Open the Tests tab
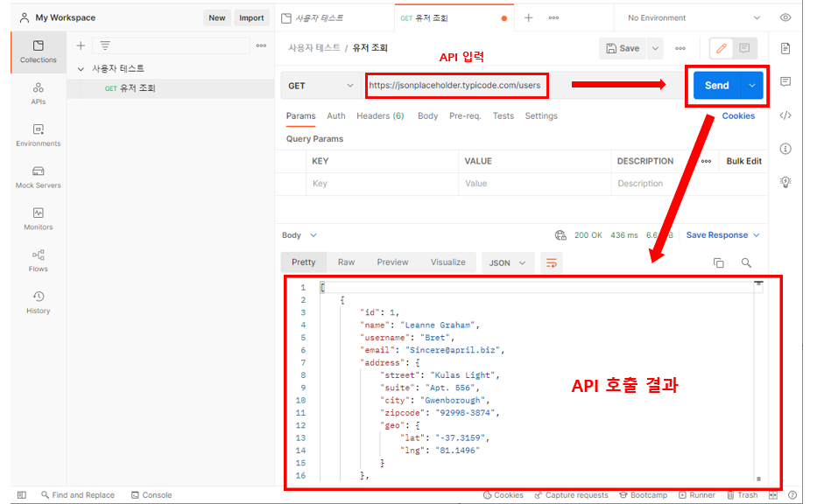824x504 pixels. tap(503, 116)
